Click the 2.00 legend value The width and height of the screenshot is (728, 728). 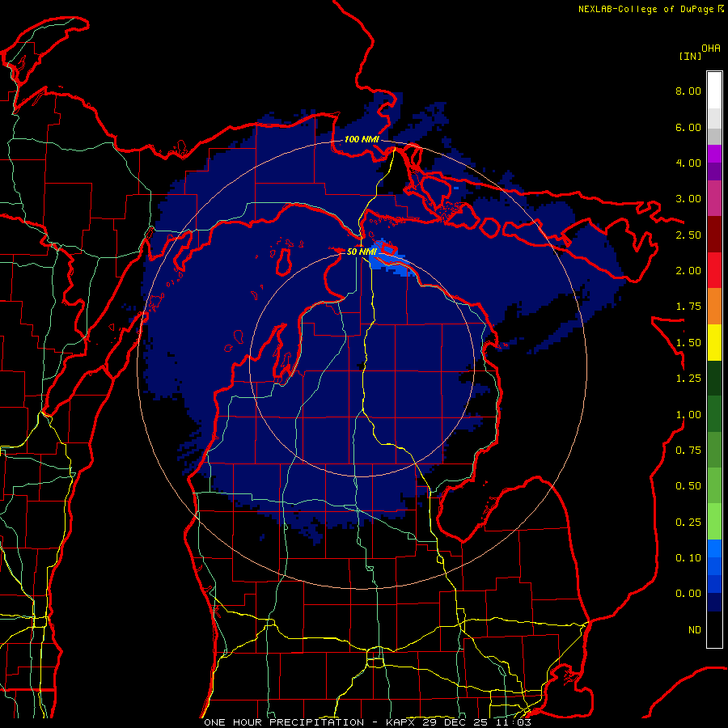[688, 271]
